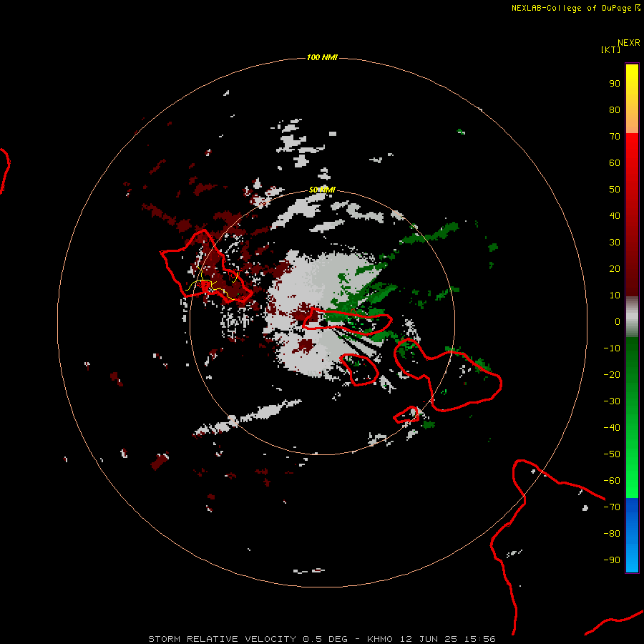Click the blue segment of the velocity color bar
Image resolution: width=644 pixels, height=644 pixels.
(x=632, y=535)
